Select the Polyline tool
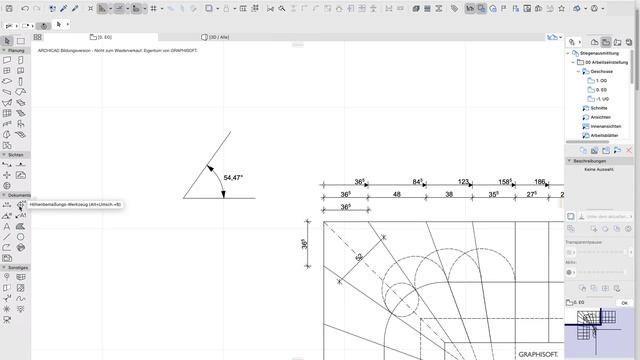The width and height of the screenshot is (640, 360). click(7, 247)
